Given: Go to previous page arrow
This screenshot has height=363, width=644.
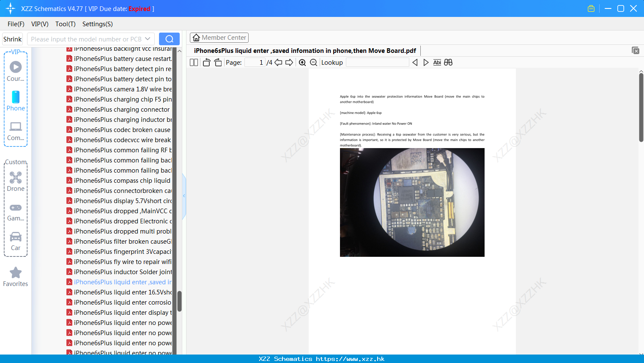Looking at the screenshot, I should click(278, 63).
